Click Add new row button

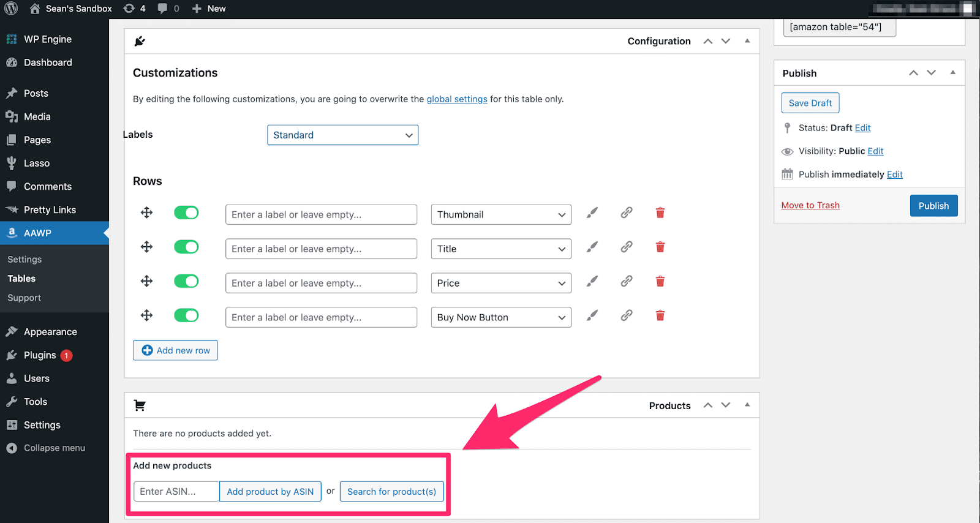click(x=175, y=350)
